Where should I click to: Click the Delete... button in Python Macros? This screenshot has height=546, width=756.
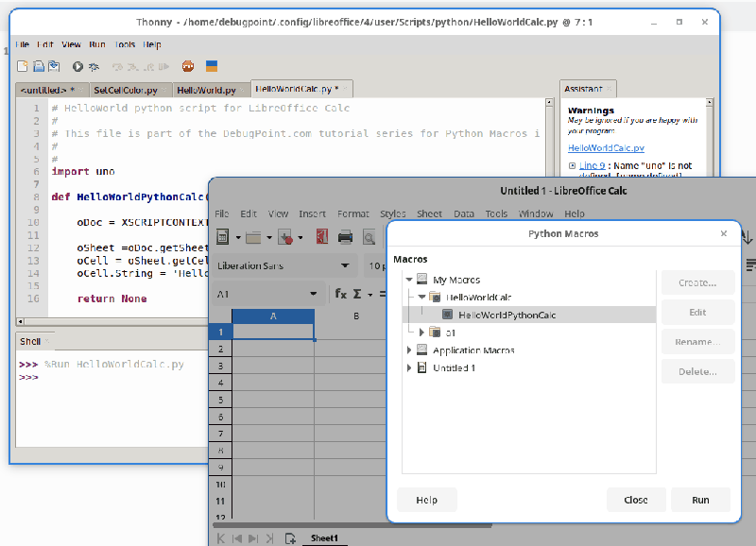click(x=697, y=371)
